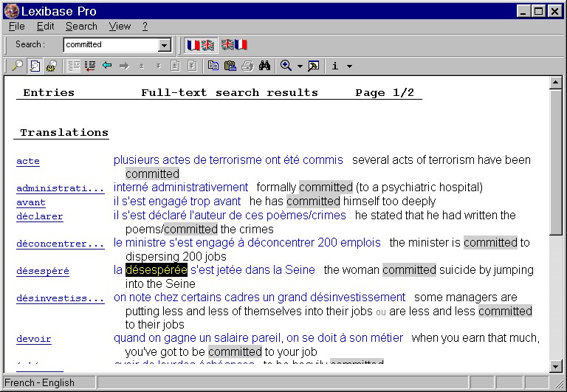Click the hammer options window icon
Image resolution: width=567 pixels, height=392 pixels.
click(x=314, y=66)
